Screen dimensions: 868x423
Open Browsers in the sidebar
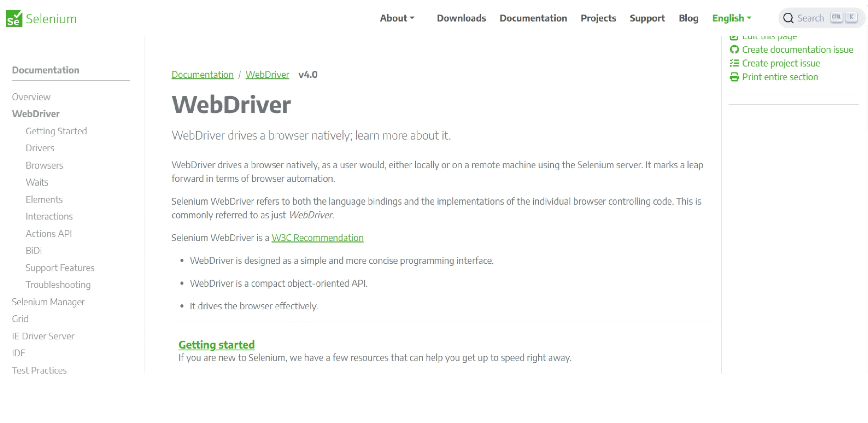(44, 165)
